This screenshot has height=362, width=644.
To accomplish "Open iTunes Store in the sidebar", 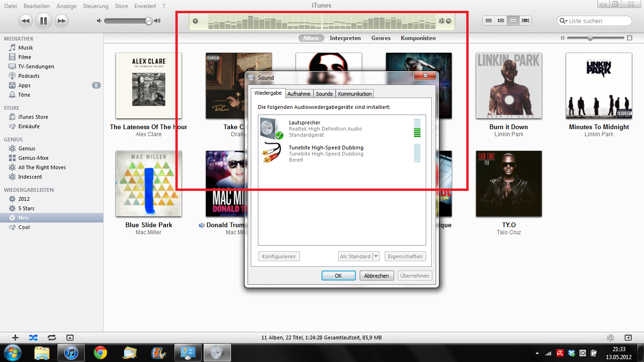I will click(33, 117).
